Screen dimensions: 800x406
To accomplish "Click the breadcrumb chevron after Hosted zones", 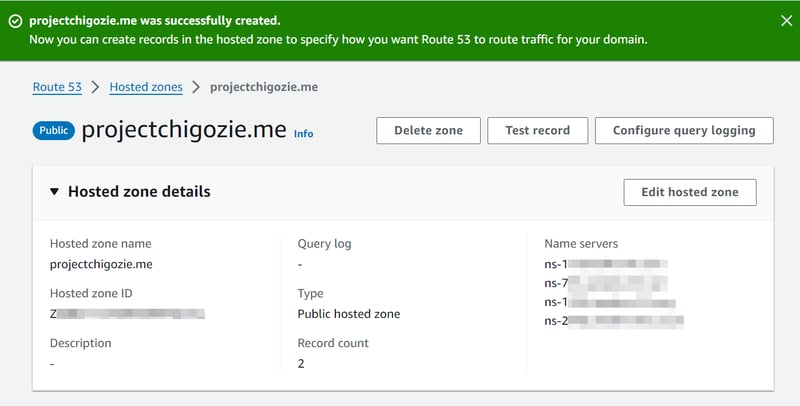I will pos(197,87).
